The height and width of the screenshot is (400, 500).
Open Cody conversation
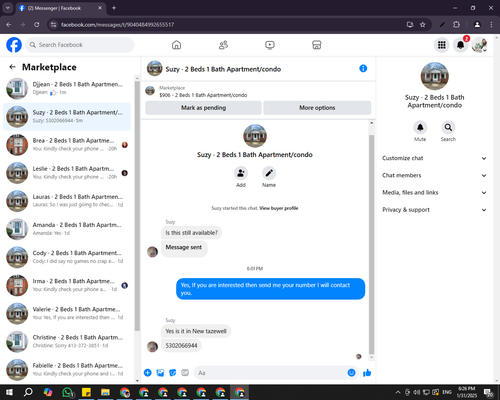pos(67,257)
